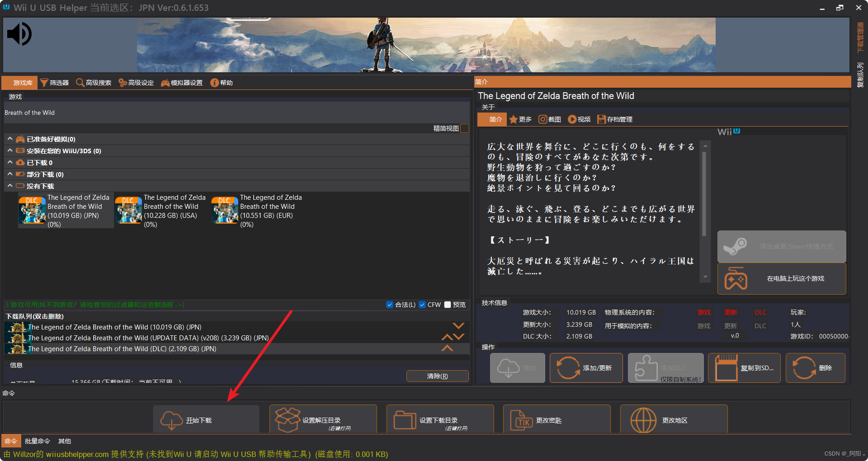Select the 简介 about tab
The image size is (868, 461).
[x=492, y=119]
